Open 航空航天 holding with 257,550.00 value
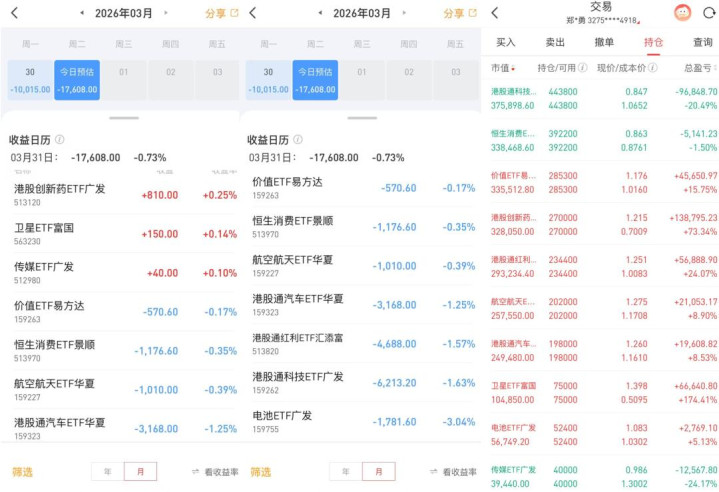The width and height of the screenshot is (719, 492). (603, 309)
